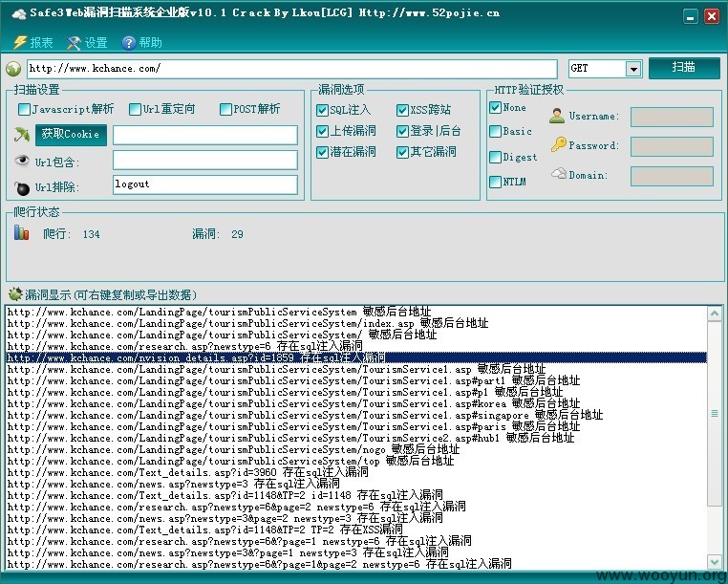Image resolution: width=728 pixels, height=584 pixels.
Task: Uncheck the XSS跨站 option
Action: click(x=402, y=110)
